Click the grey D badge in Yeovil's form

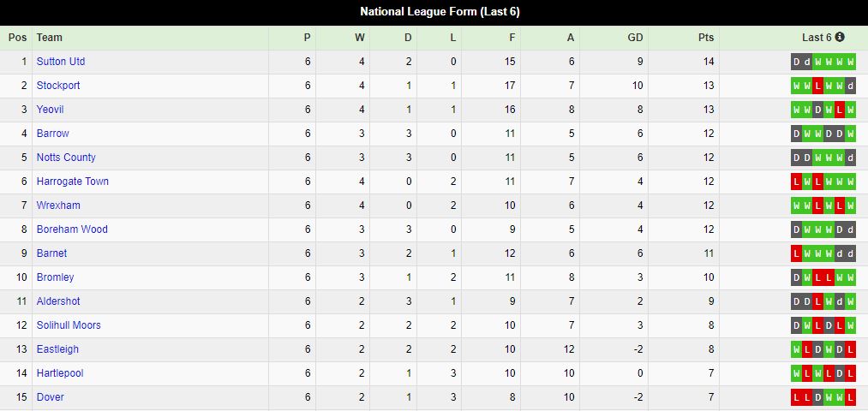tap(818, 110)
